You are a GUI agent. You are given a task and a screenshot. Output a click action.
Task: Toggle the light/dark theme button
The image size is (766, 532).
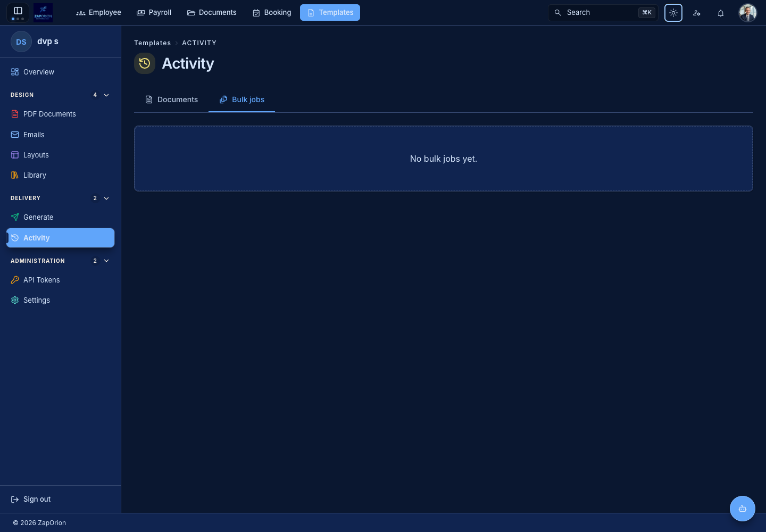click(x=673, y=13)
